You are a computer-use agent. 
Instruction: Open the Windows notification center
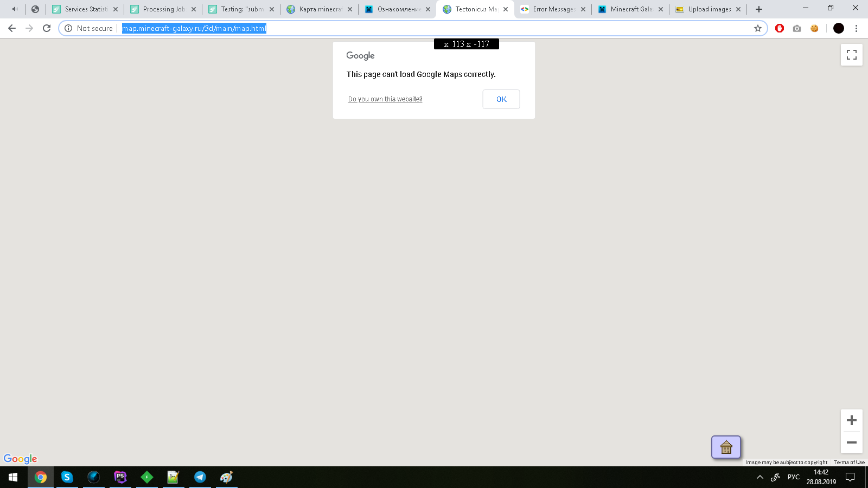(850, 477)
